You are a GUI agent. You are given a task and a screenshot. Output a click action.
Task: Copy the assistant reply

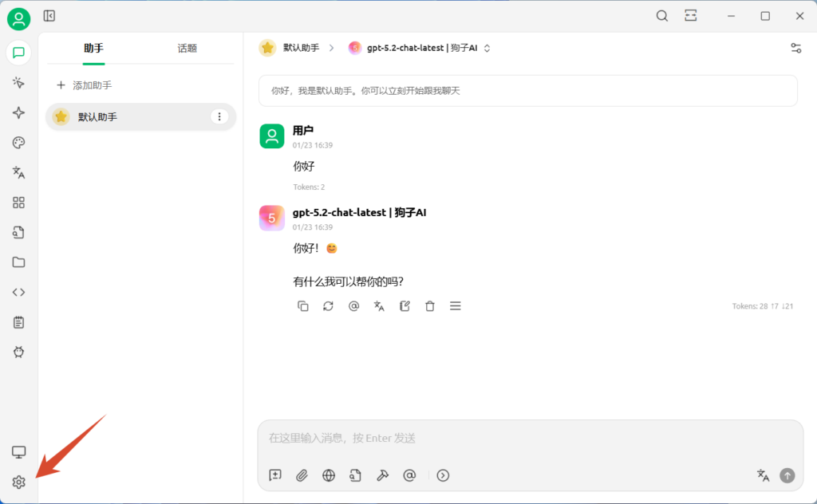(x=302, y=306)
